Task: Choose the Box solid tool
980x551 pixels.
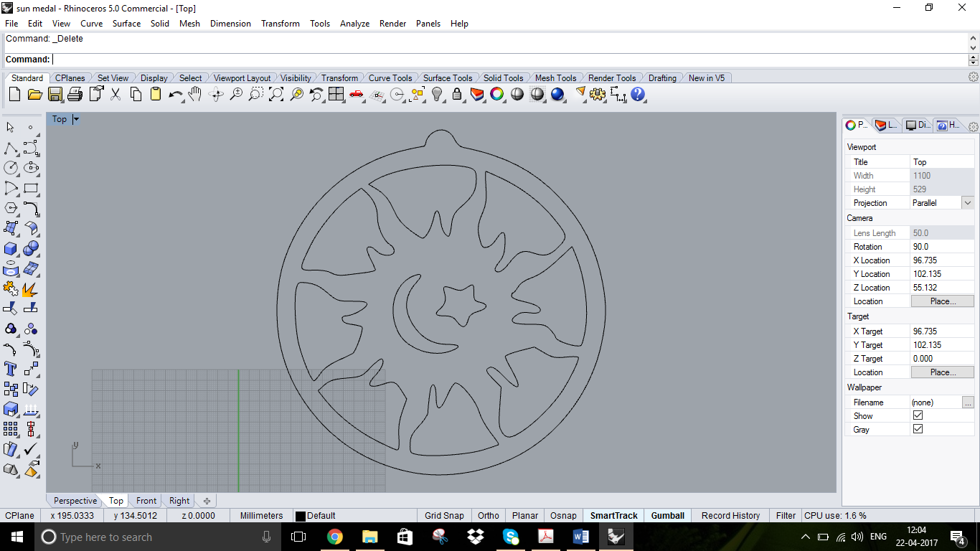Action: coord(11,248)
